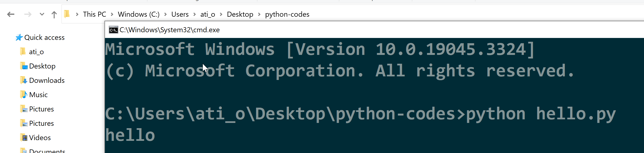This screenshot has height=153, width=644.
Task: Click the Microsoft Windows version line in cmd
Action: tap(320, 49)
